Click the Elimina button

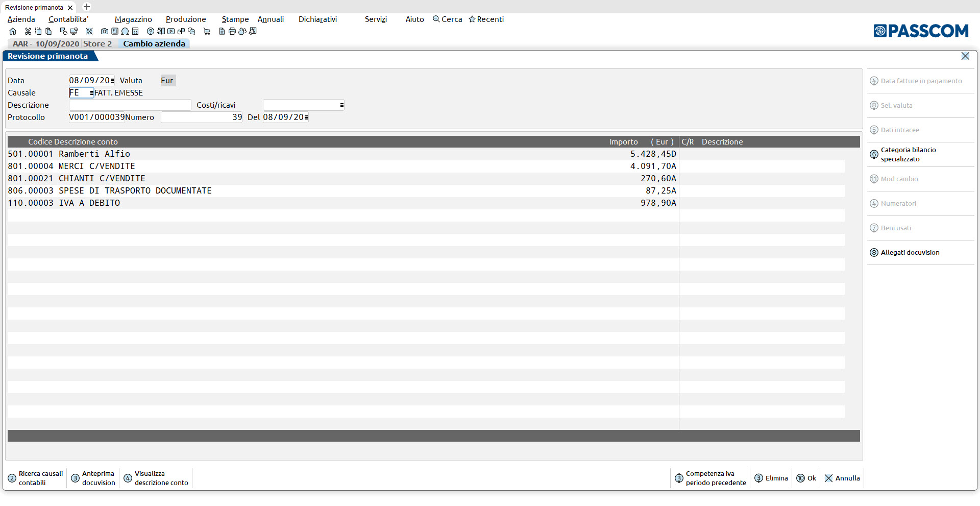click(771, 478)
